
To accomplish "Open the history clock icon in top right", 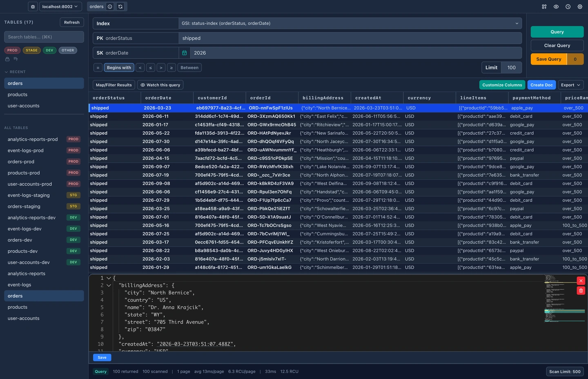I will point(568,7).
